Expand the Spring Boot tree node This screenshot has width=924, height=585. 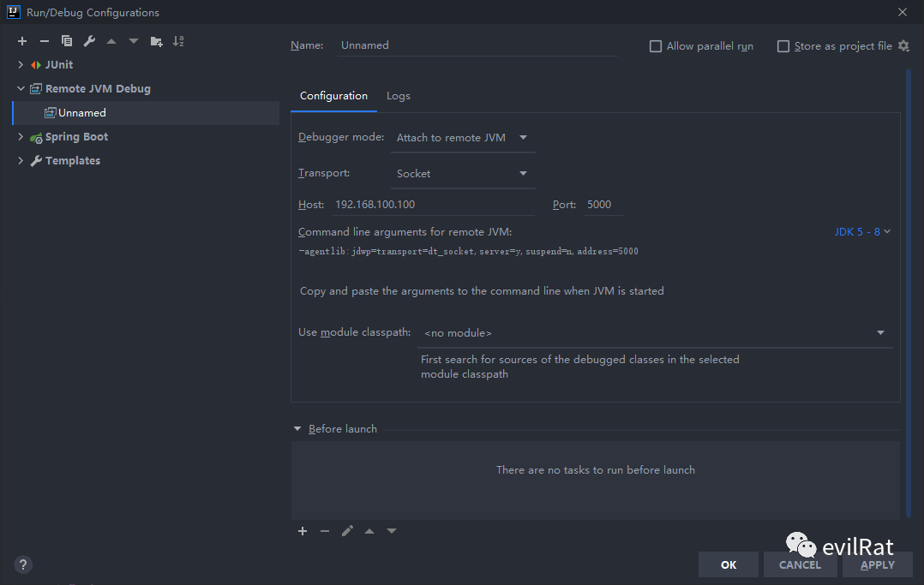[x=21, y=137]
